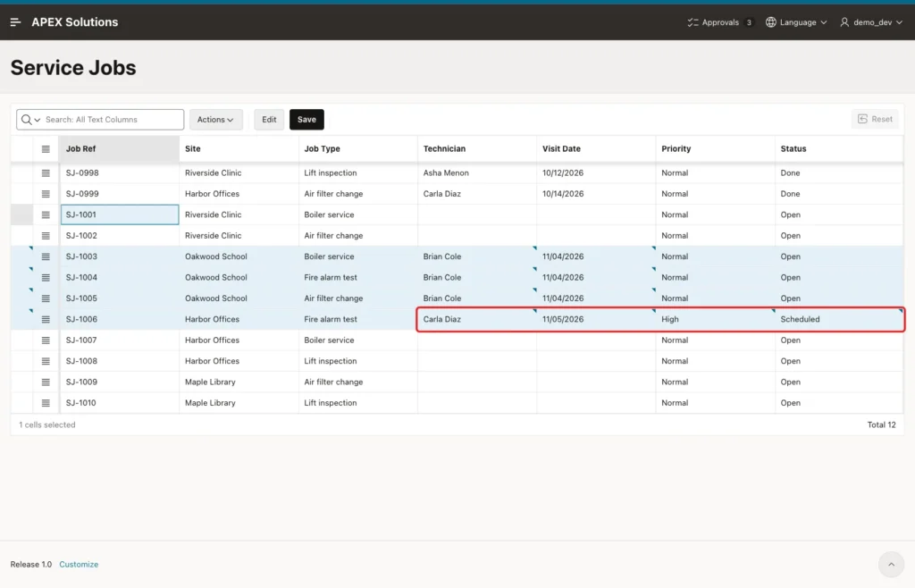
Task: Click the demo_dev user icon
Action: [x=844, y=22]
